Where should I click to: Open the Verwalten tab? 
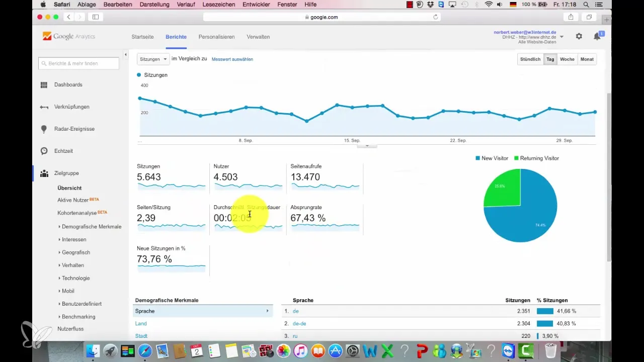[x=258, y=37]
